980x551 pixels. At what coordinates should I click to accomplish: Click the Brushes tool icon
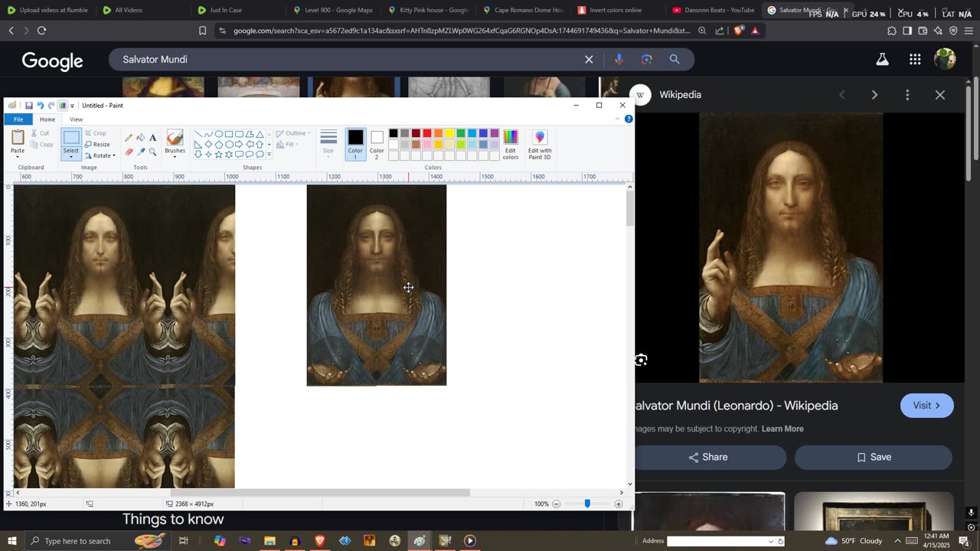pos(175,138)
